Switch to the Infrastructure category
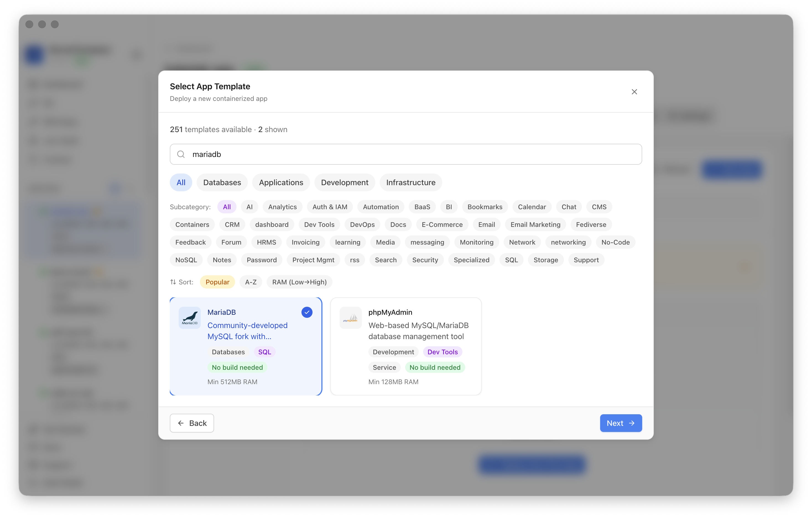This screenshot has height=519, width=812. tap(411, 182)
